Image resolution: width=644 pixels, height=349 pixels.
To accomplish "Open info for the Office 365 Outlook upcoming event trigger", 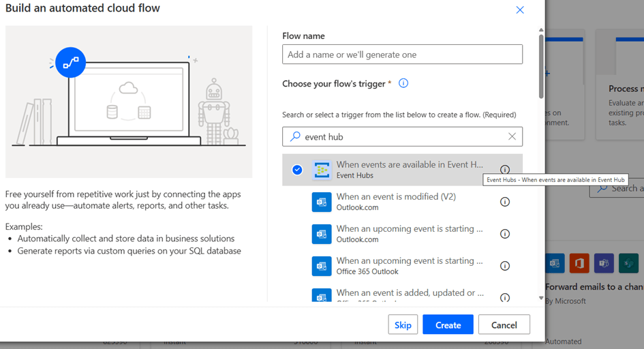I will [x=505, y=266].
